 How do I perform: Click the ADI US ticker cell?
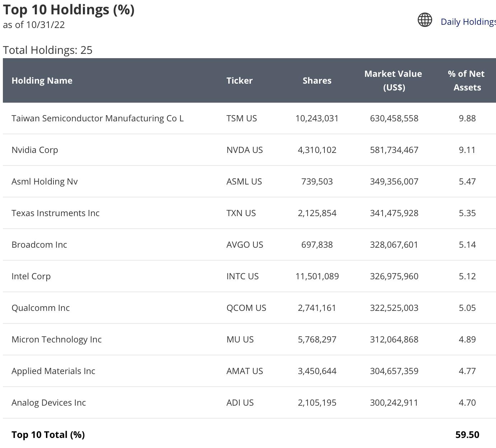click(x=240, y=403)
